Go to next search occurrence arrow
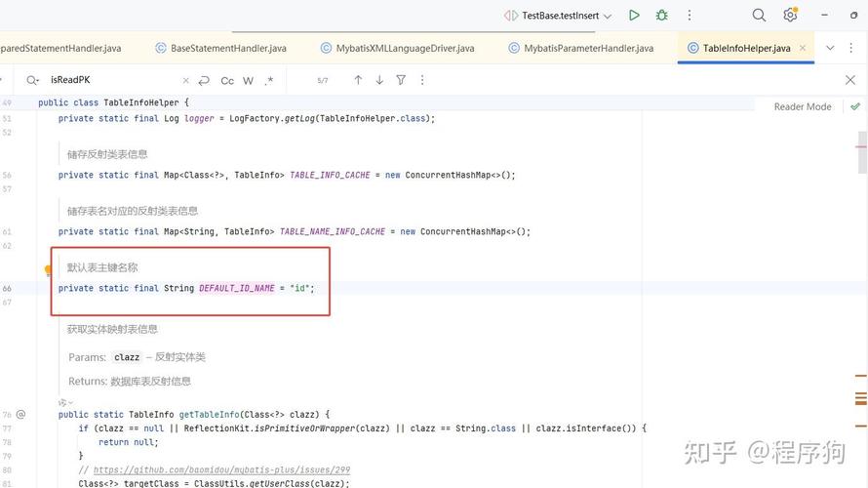The width and height of the screenshot is (868, 488). pyautogui.click(x=379, y=80)
